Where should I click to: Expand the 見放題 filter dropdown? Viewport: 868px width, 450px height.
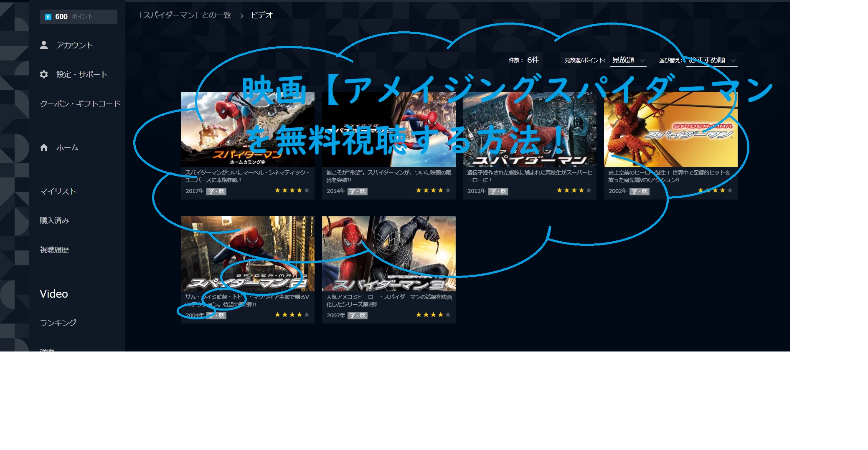coord(628,60)
